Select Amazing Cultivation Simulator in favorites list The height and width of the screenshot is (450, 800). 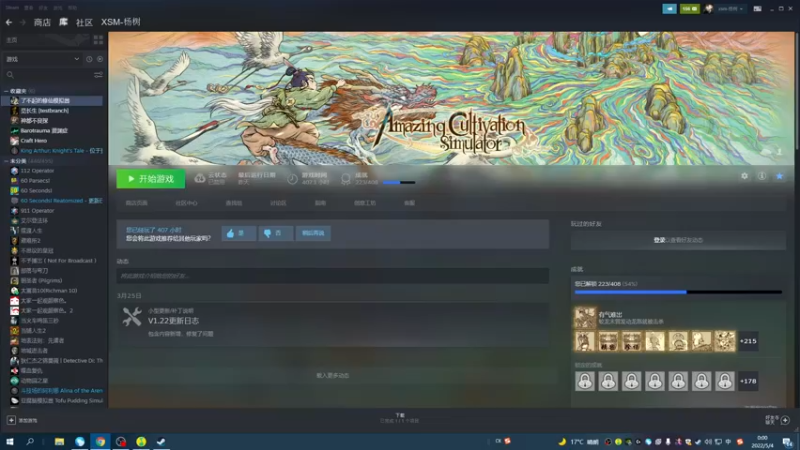coord(53,101)
